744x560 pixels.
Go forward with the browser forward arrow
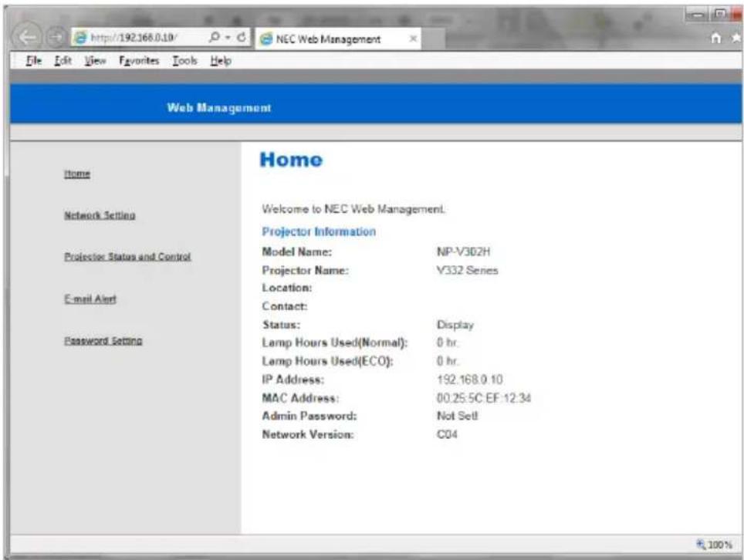click(56, 38)
